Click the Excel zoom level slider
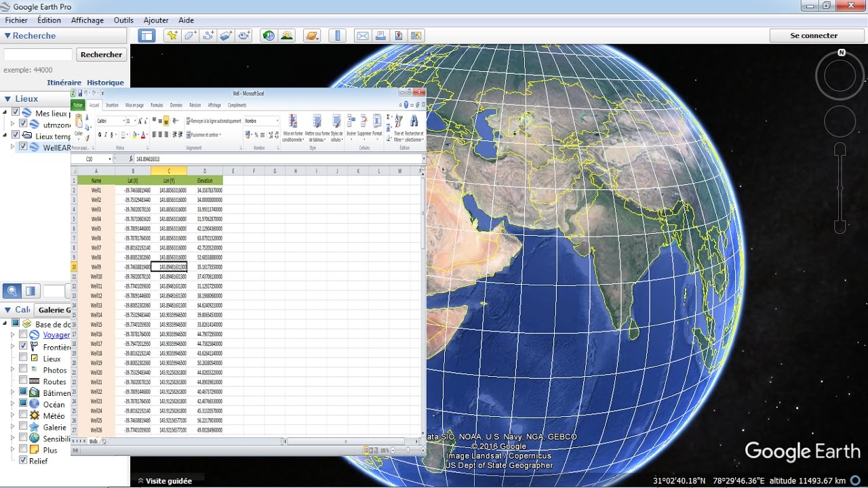868x488 pixels. [407, 450]
